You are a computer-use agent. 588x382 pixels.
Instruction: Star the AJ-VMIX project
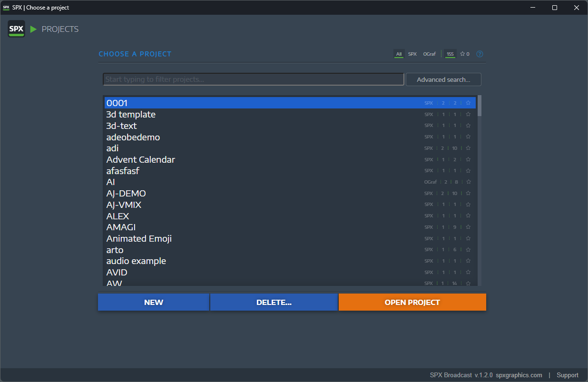coord(468,205)
